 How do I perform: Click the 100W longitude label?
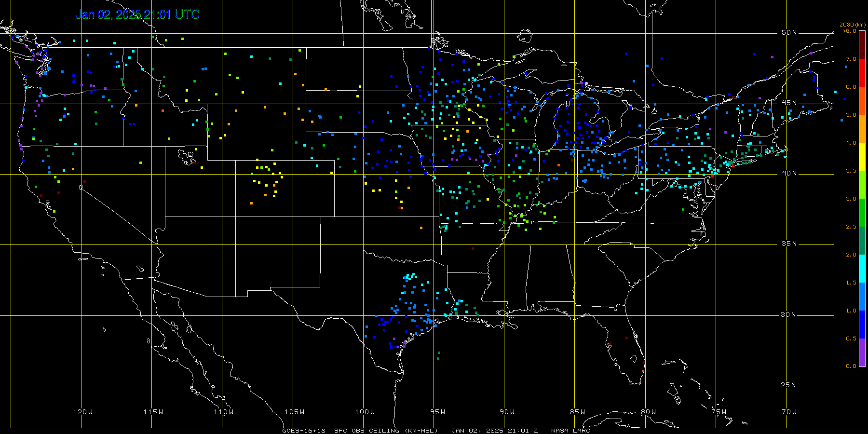point(365,412)
